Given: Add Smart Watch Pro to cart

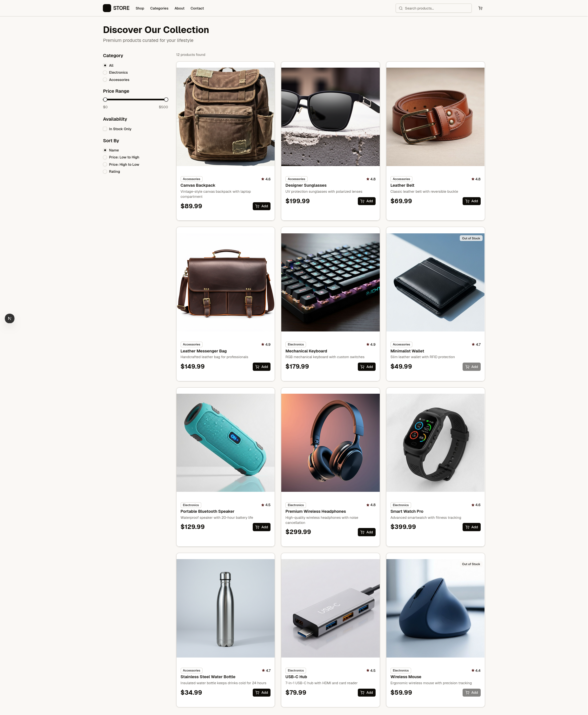Looking at the screenshot, I should [x=471, y=527].
